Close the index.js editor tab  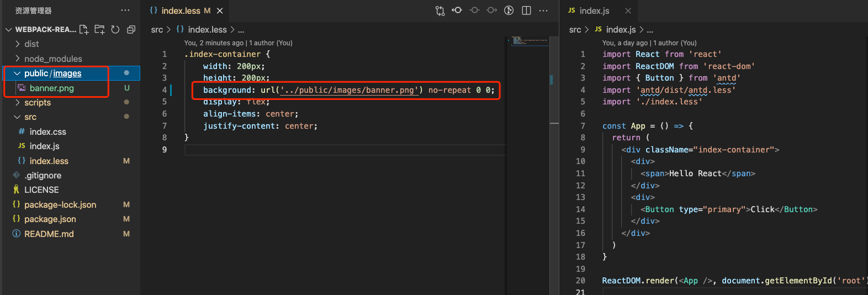(x=628, y=10)
